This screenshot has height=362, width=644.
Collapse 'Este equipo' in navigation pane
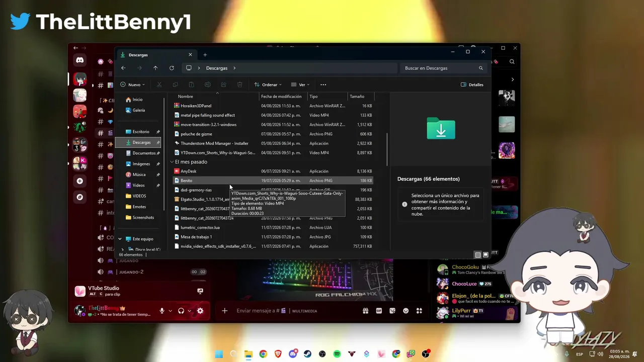(120, 239)
